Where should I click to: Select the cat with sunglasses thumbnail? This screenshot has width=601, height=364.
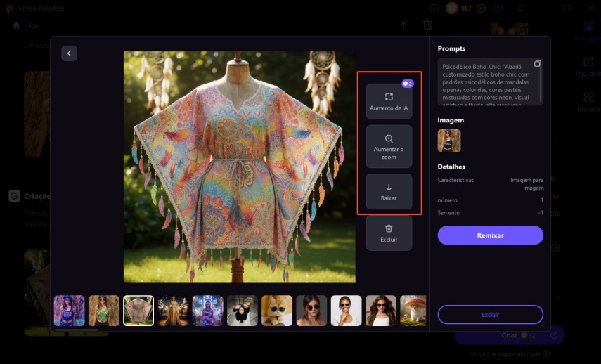[x=277, y=310]
